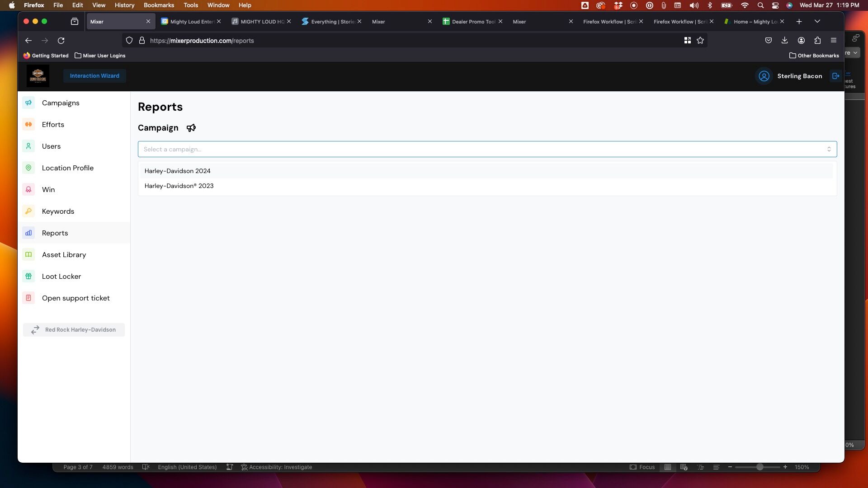Open the Campaigns megaphone icon in sidebar
868x488 pixels.
click(28, 103)
